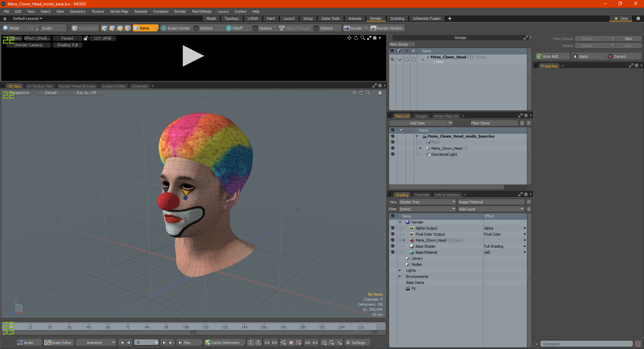
Task: Switch to Channels tab
Action: point(422,195)
